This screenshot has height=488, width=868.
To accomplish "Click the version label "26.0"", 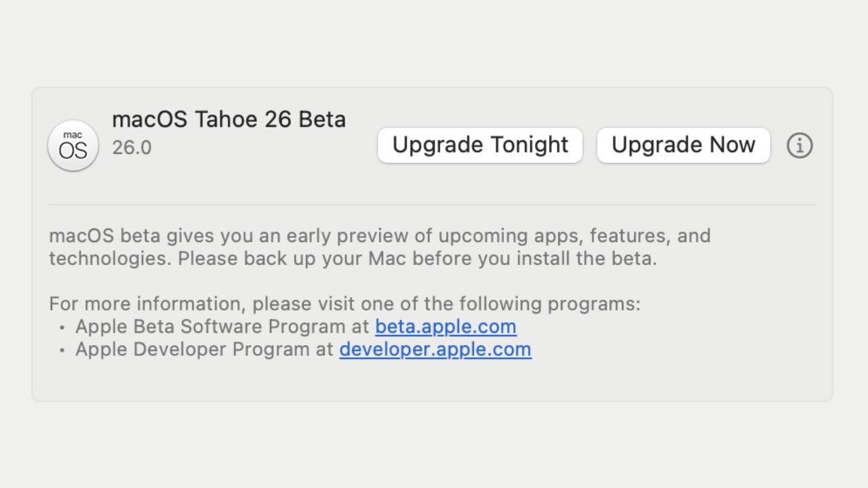I will click(x=132, y=148).
